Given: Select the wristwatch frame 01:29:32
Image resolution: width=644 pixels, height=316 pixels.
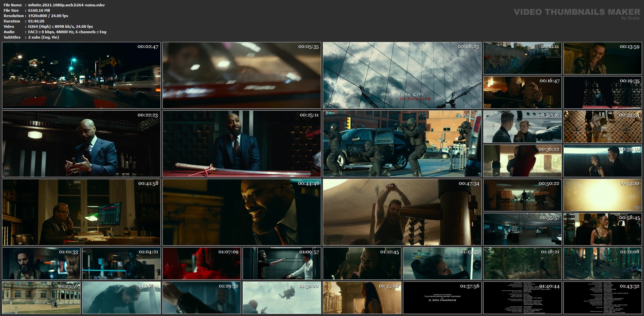Looking at the screenshot, I should [x=202, y=298].
